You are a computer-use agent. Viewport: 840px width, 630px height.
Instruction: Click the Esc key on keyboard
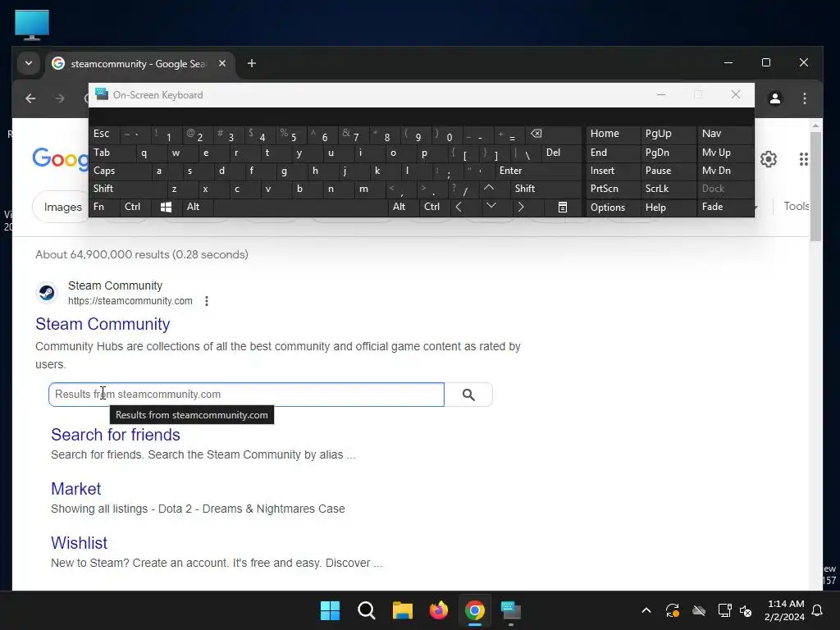104,134
